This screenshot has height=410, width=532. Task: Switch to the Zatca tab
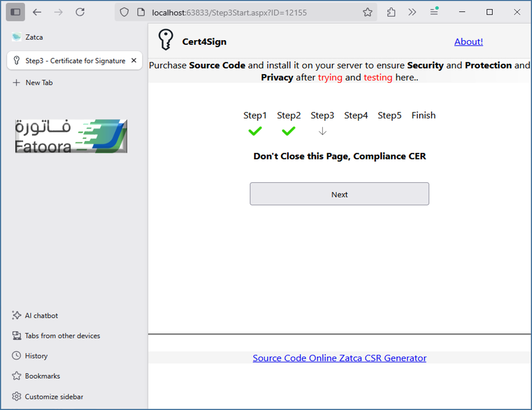(x=34, y=37)
